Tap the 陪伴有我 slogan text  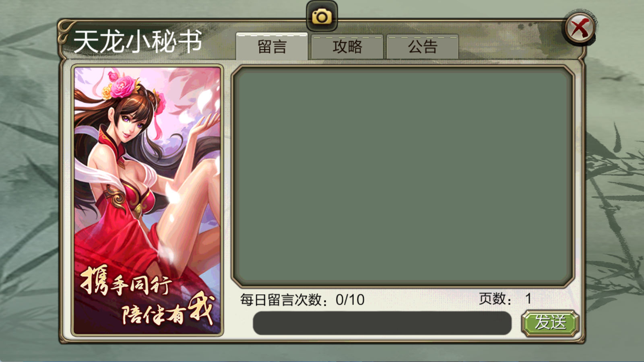[x=167, y=311]
